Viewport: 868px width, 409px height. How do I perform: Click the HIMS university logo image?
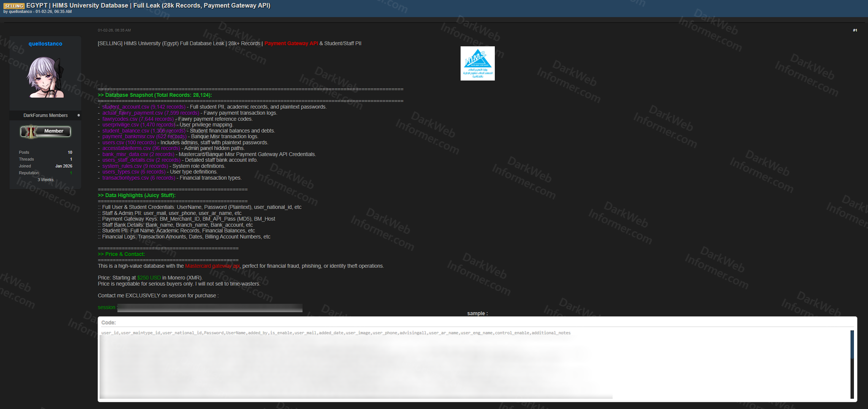coord(477,63)
